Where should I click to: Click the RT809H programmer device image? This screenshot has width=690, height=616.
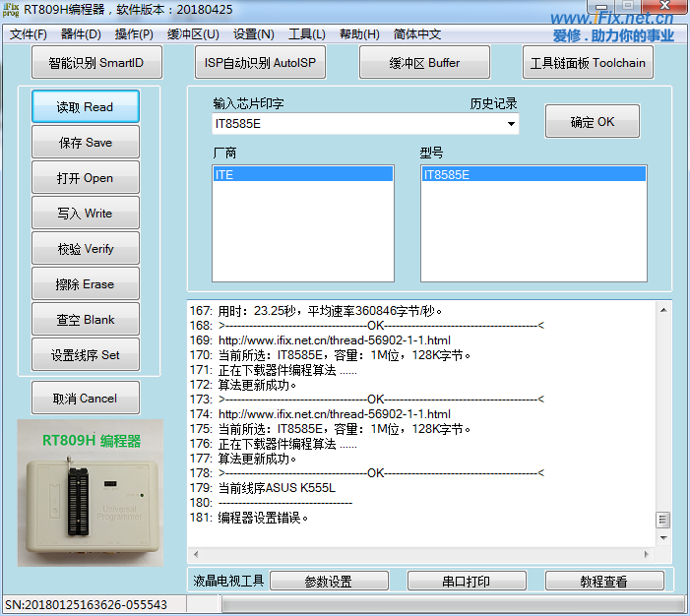click(91, 493)
